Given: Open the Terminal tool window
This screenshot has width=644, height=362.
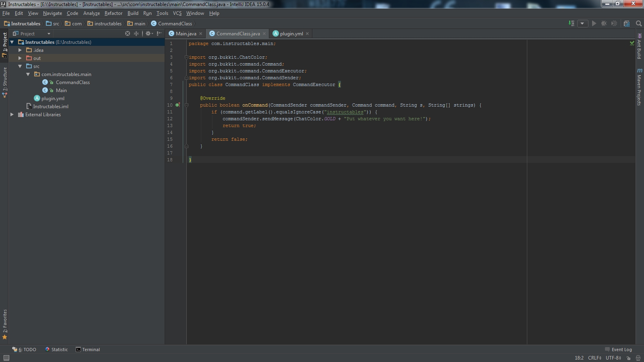Looking at the screenshot, I should pyautogui.click(x=88, y=350).
